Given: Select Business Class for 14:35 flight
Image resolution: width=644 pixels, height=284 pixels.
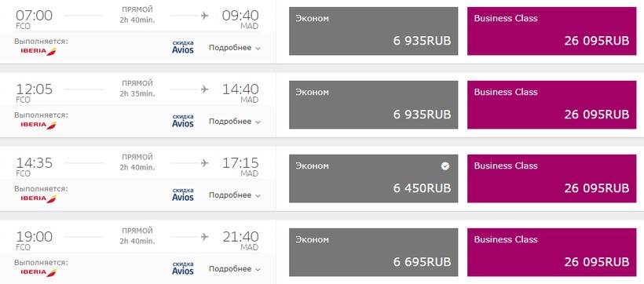Looking at the screenshot, I should (x=551, y=179).
